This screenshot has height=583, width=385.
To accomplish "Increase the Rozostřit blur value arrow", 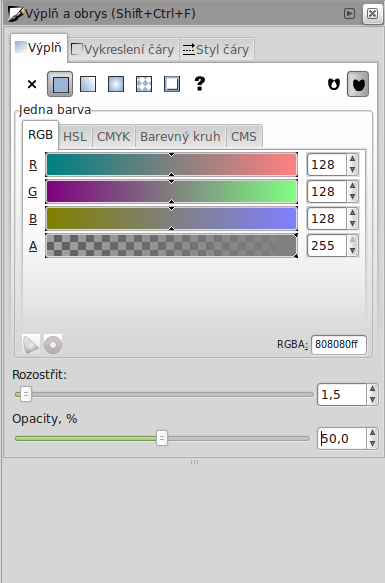I will [x=372, y=389].
